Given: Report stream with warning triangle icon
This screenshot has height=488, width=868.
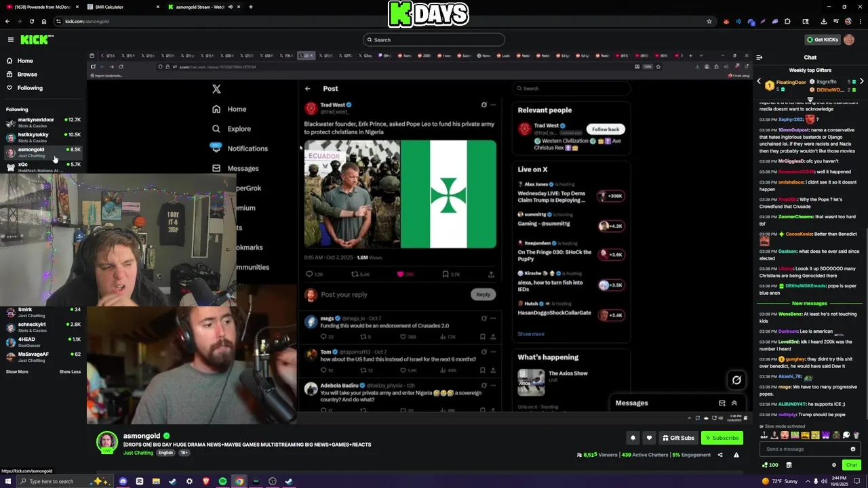Looking at the screenshot, I should 736,455.
